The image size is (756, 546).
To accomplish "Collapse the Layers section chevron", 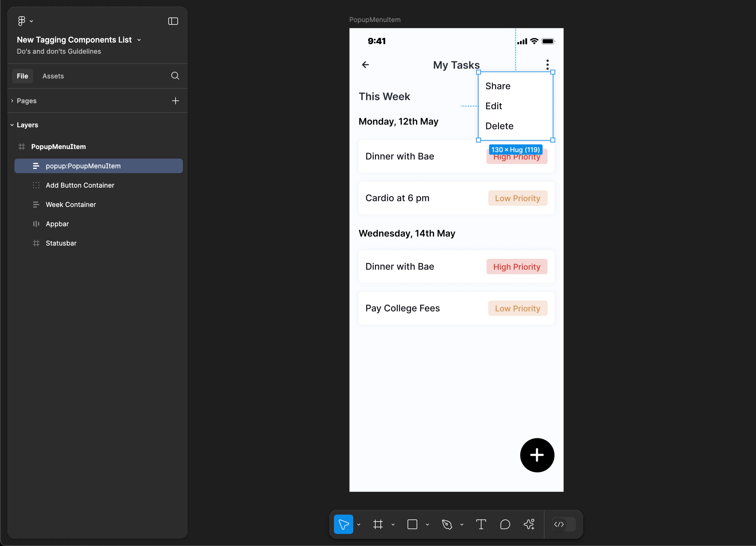I will [12, 125].
